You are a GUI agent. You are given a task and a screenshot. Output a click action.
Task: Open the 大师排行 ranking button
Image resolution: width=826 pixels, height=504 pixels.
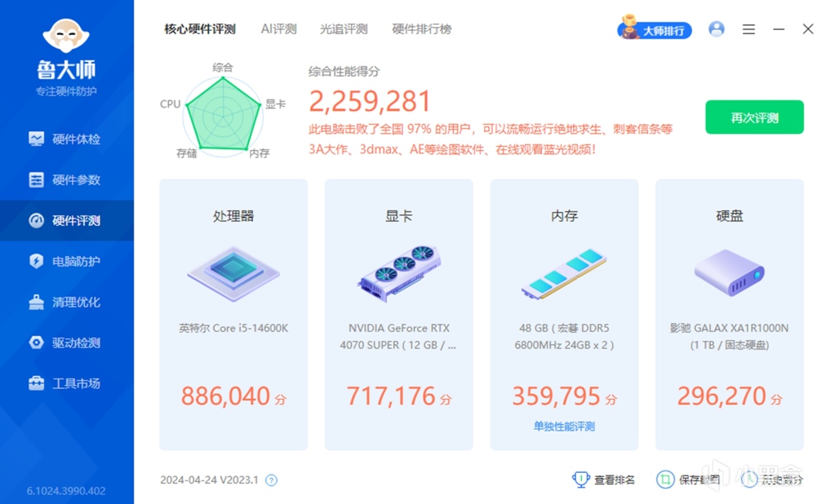pyautogui.click(x=655, y=29)
